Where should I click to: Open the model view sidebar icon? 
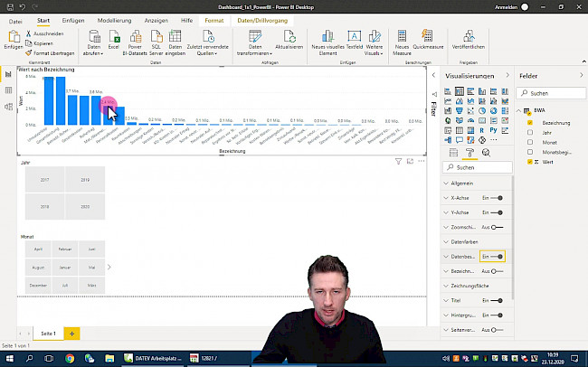(x=8, y=108)
